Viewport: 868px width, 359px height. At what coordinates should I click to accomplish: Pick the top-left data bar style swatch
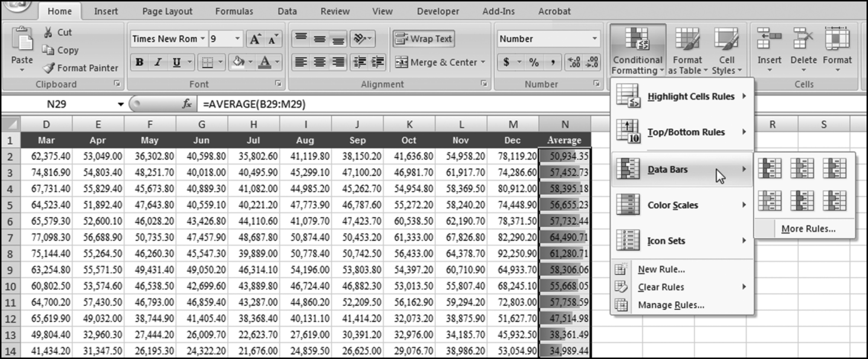click(x=770, y=168)
